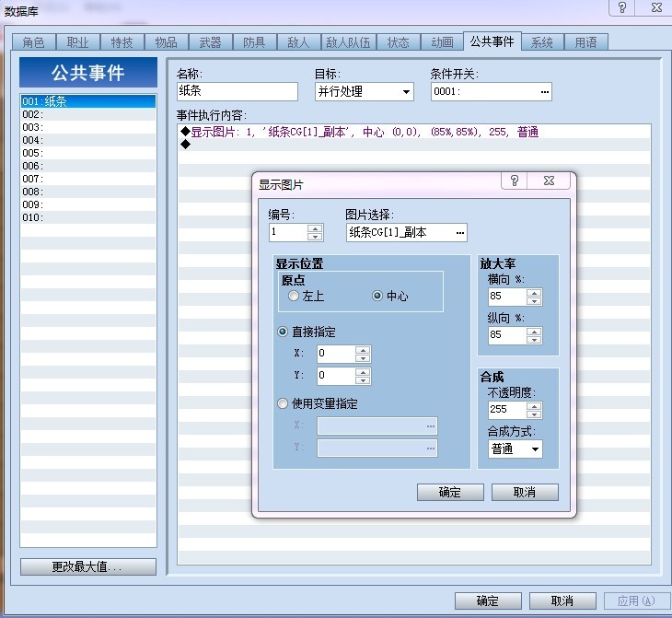672x618 pixels.
Task: Select common event row 004
Action: 87,140
